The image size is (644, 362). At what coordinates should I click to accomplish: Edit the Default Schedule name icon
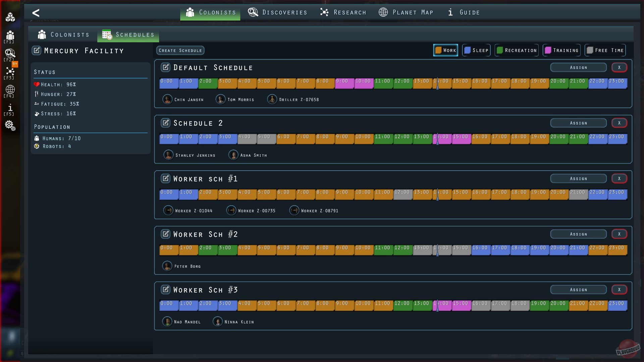coord(165,67)
